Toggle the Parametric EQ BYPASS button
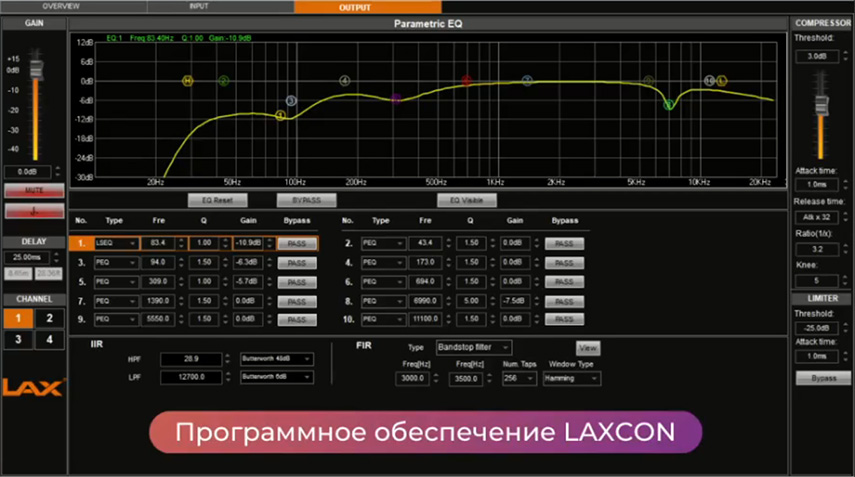Image resolution: width=855 pixels, height=477 pixels. pyautogui.click(x=306, y=200)
